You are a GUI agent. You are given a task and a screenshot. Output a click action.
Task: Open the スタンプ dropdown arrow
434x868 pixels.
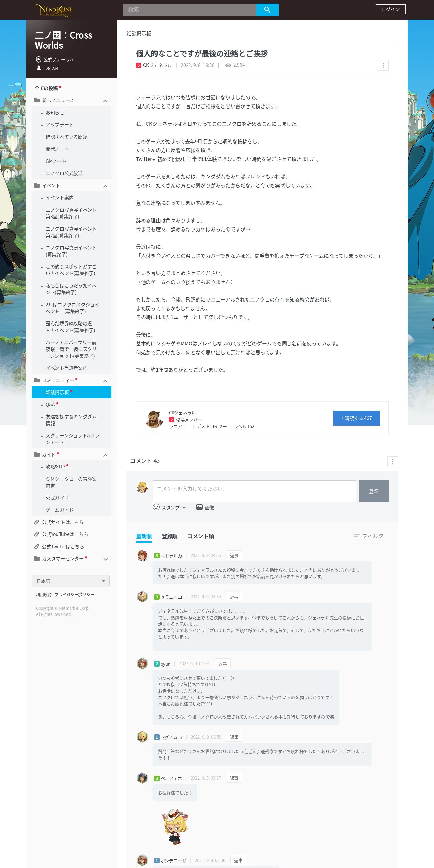pyautogui.click(x=184, y=508)
